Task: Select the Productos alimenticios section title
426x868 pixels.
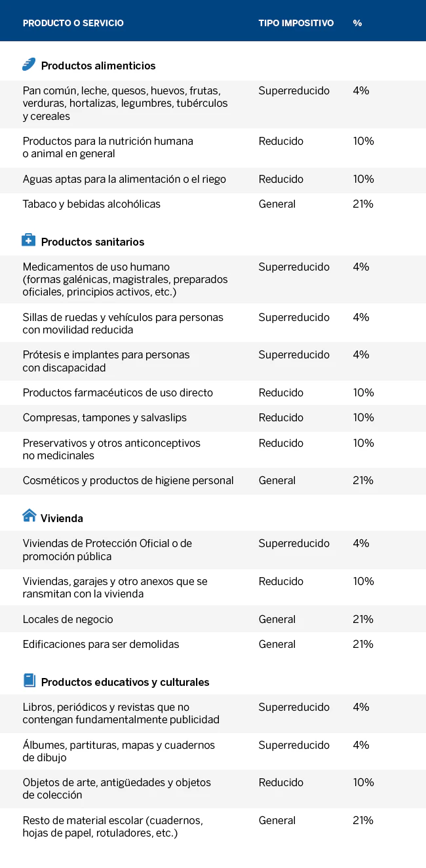Action: 98,66
